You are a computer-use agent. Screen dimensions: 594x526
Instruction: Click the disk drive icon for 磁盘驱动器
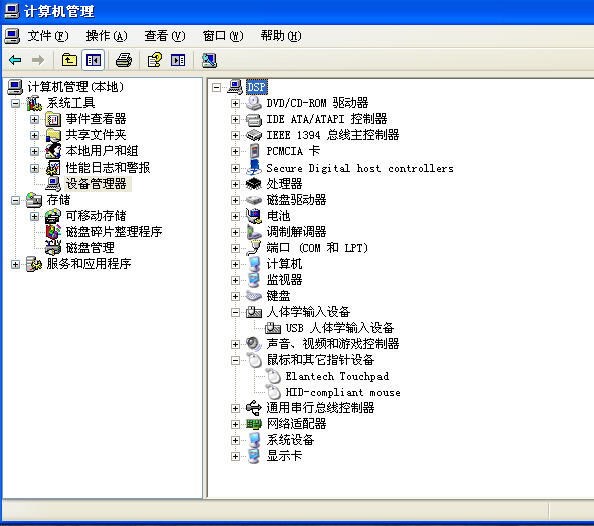[253, 200]
